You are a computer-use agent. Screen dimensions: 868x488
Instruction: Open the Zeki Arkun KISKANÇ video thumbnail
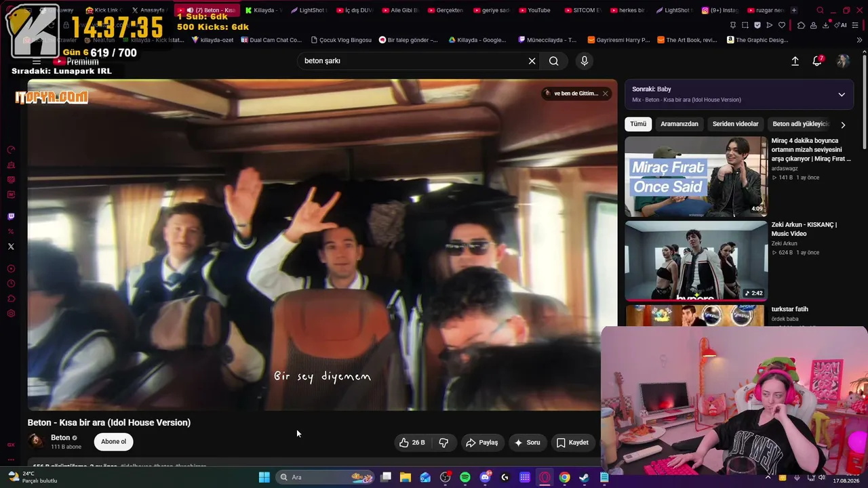tap(696, 261)
